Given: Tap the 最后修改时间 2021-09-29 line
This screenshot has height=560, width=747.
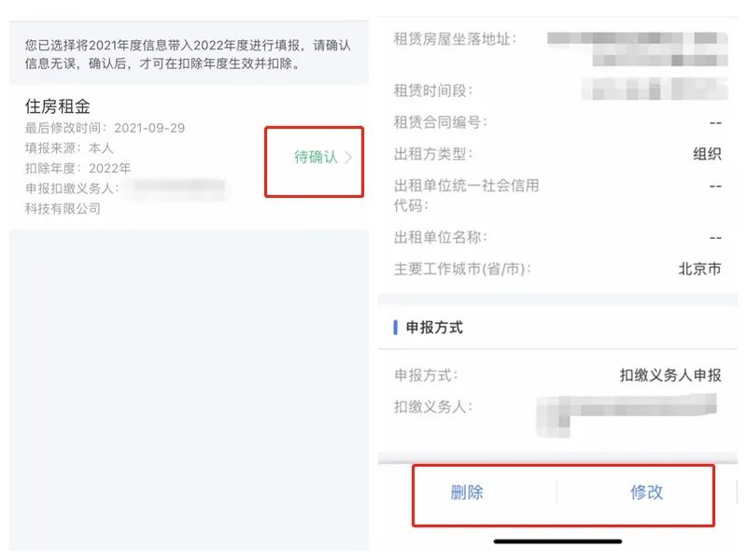Looking at the screenshot, I should click(105, 128).
